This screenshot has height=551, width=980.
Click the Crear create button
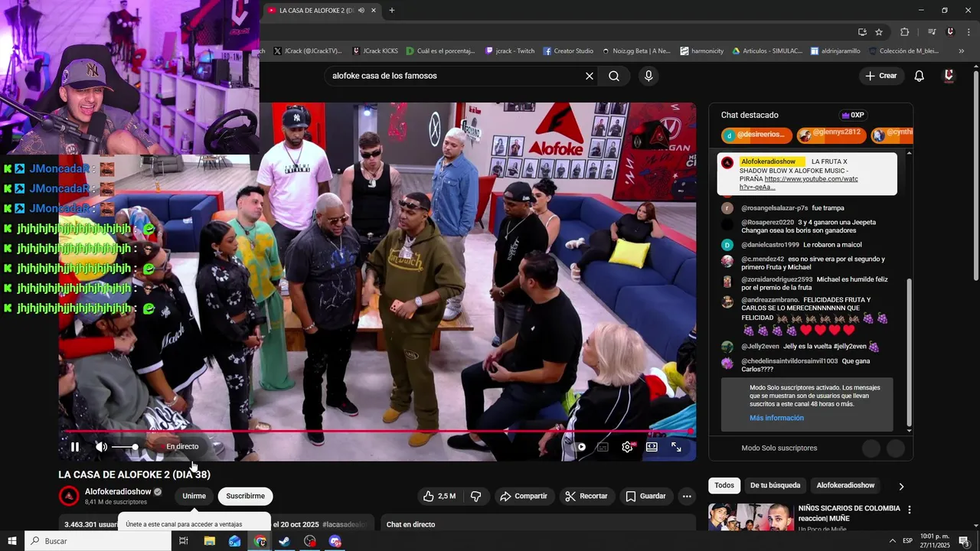pyautogui.click(x=881, y=76)
